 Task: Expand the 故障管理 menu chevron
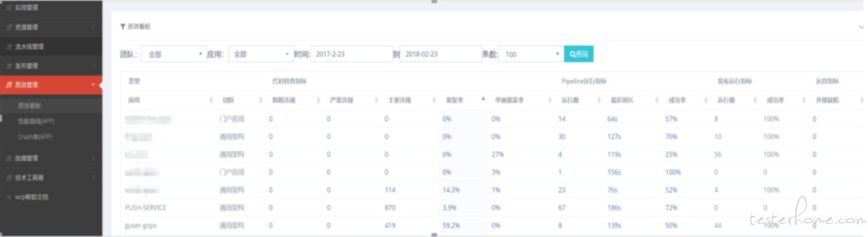pos(93,158)
